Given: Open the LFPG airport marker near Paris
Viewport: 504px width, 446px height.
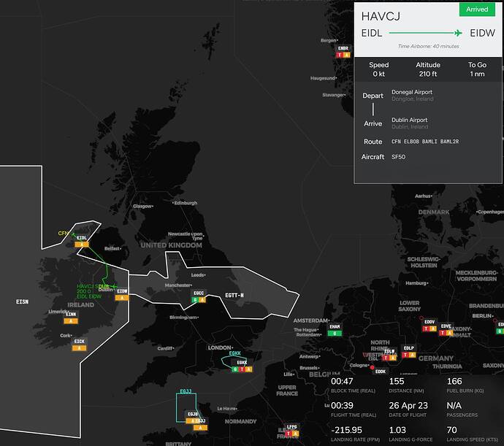Looking at the screenshot, I should [292, 426].
